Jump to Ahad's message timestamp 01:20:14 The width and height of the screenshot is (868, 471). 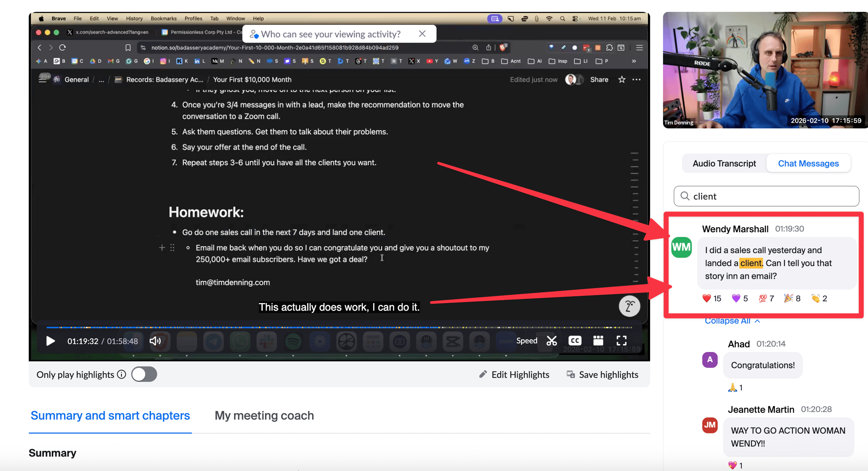tap(771, 344)
